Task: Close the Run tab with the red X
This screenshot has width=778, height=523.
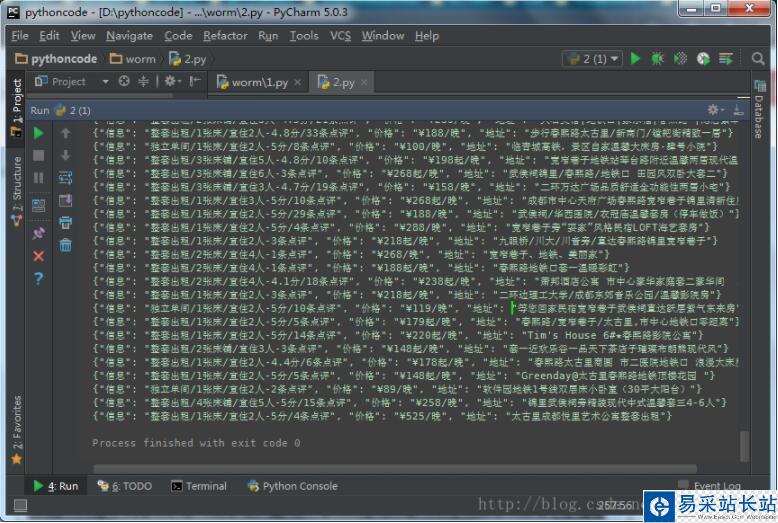Action: tap(38, 256)
